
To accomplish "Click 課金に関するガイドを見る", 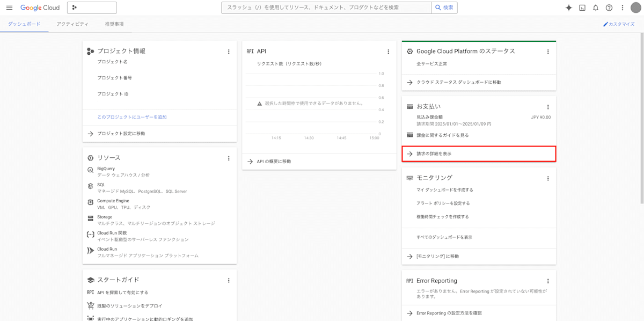I will (x=443, y=135).
